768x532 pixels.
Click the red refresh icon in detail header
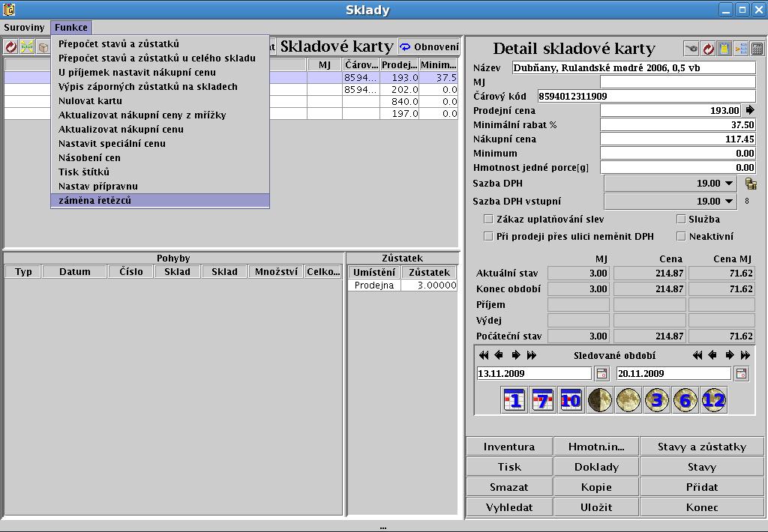pyautogui.click(x=708, y=49)
